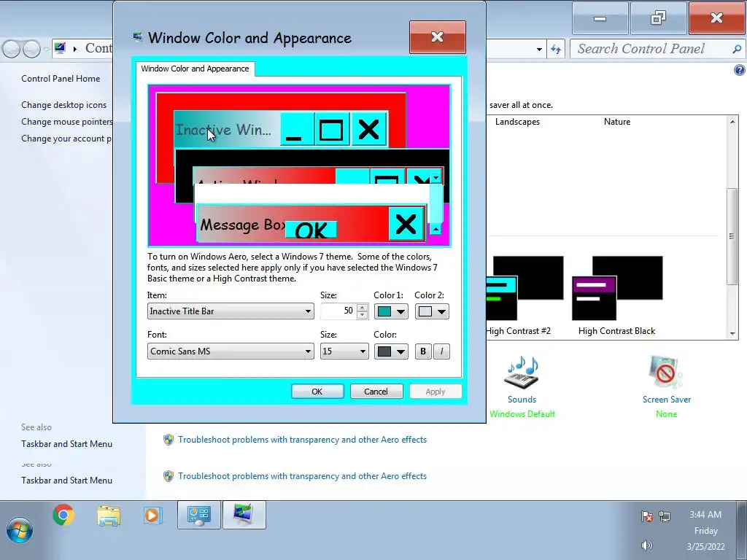Go forward in Control Panel
The image size is (747, 560).
coord(31,49)
